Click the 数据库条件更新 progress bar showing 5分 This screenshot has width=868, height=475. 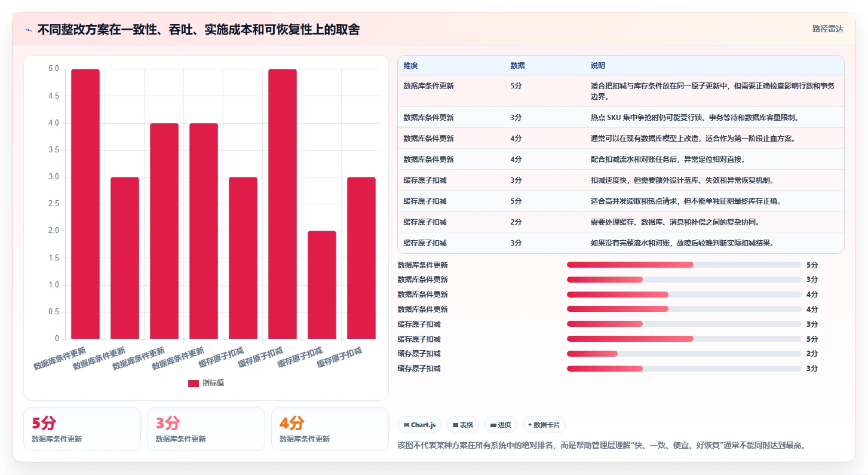[684, 265]
